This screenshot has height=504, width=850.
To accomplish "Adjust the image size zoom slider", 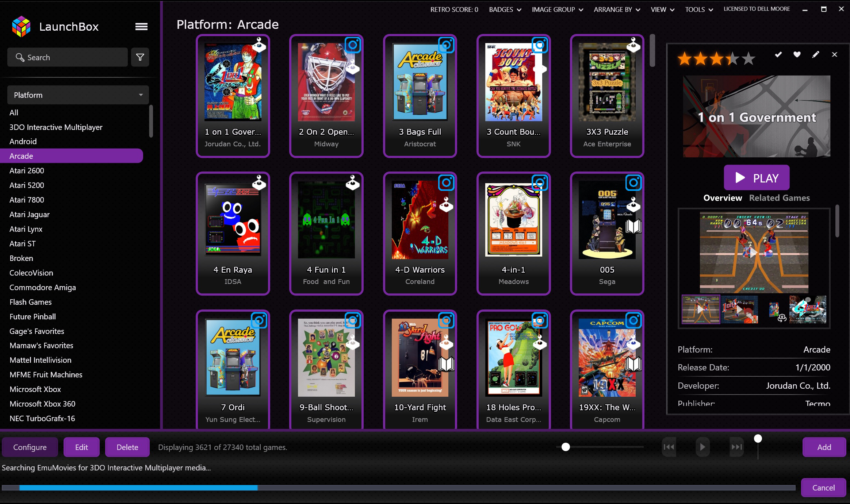I will point(566,447).
